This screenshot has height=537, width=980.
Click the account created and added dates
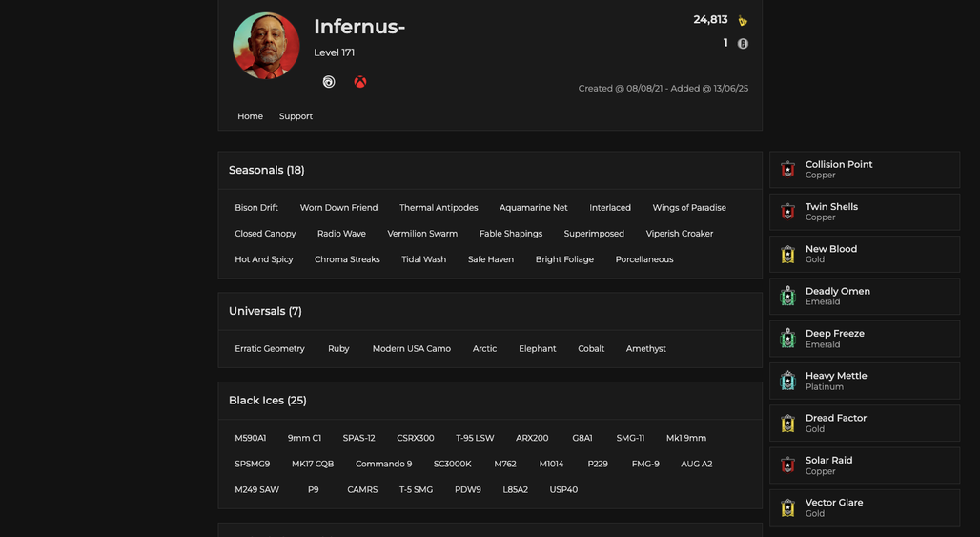point(664,89)
